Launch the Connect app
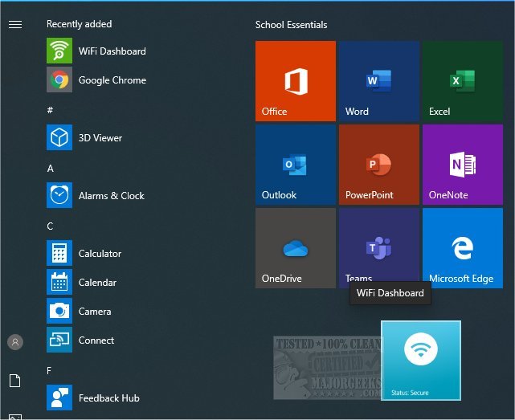515x420 pixels. coord(80,340)
